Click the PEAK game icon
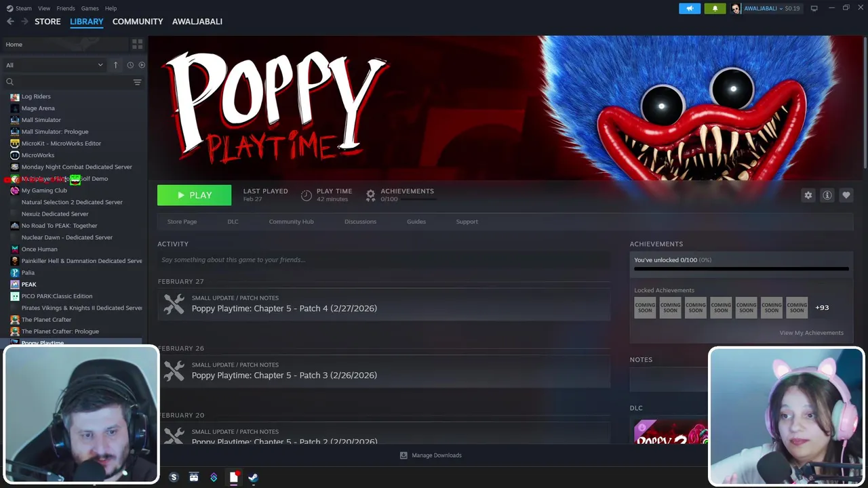Viewport: 868px width, 488px height. click(x=15, y=284)
